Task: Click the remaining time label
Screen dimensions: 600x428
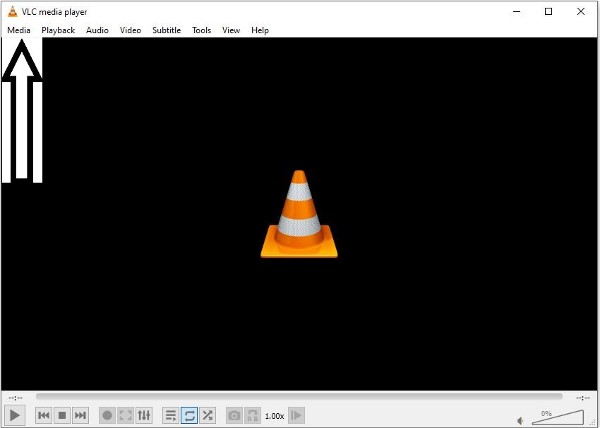Action: click(583, 398)
